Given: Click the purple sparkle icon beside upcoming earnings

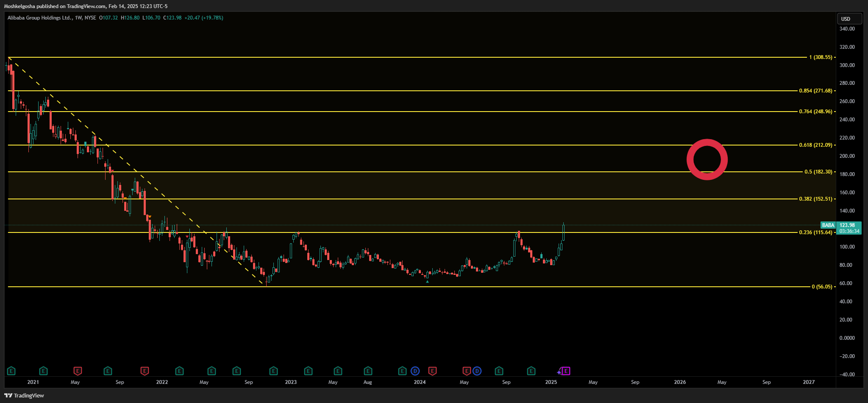Looking at the screenshot, I should coord(559,372).
